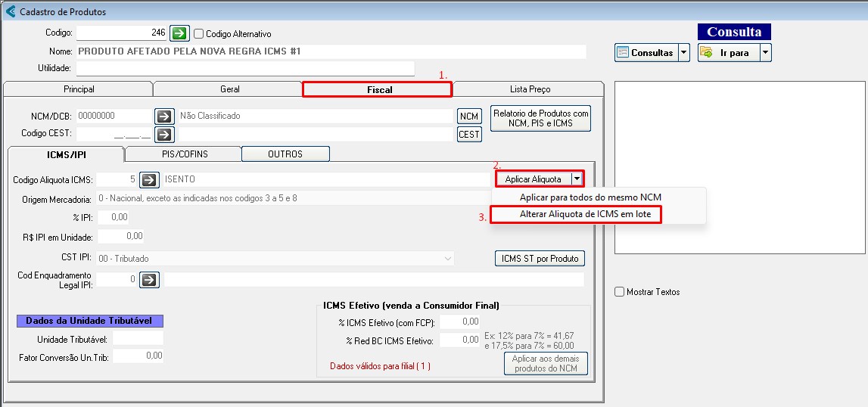Click the R$ IPI em Unidade field
Image resolution: width=868 pixels, height=407 pixels.
point(120,237)
